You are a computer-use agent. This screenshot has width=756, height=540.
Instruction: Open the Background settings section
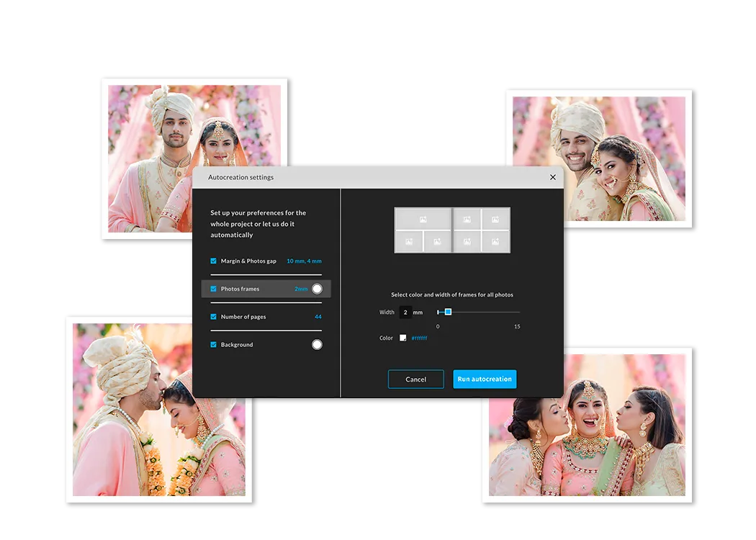click(x=237, y=345)
